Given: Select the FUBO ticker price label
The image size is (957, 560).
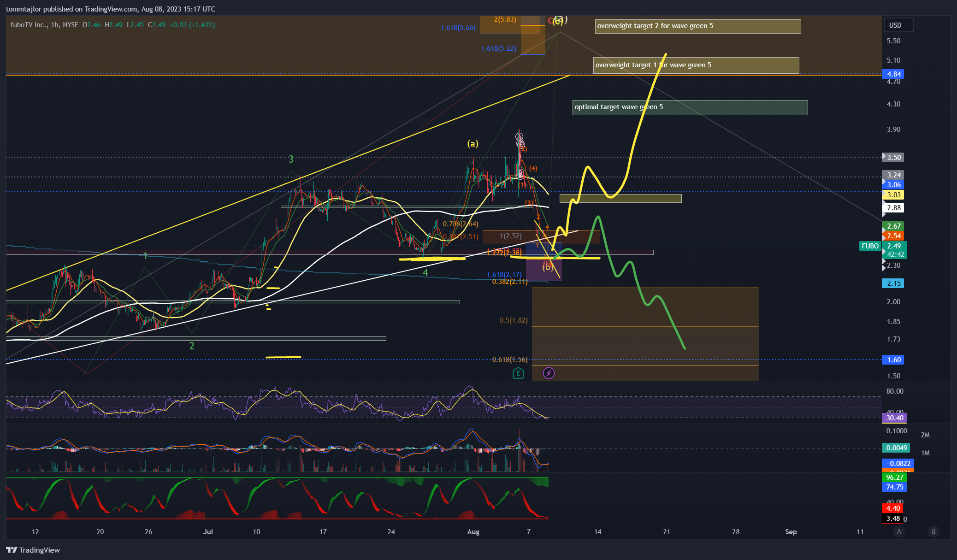Looking at the screenshot, I should (x=870, y=246).
